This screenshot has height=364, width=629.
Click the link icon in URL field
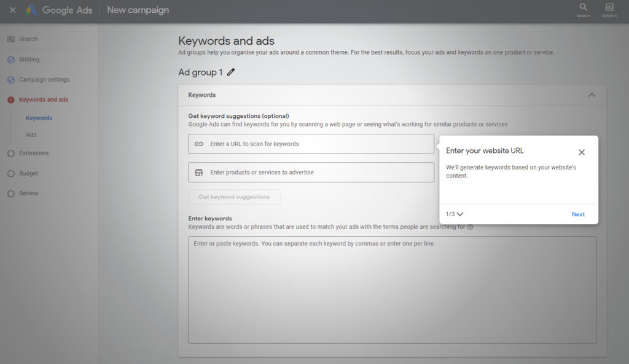click(x=199, y=144)
